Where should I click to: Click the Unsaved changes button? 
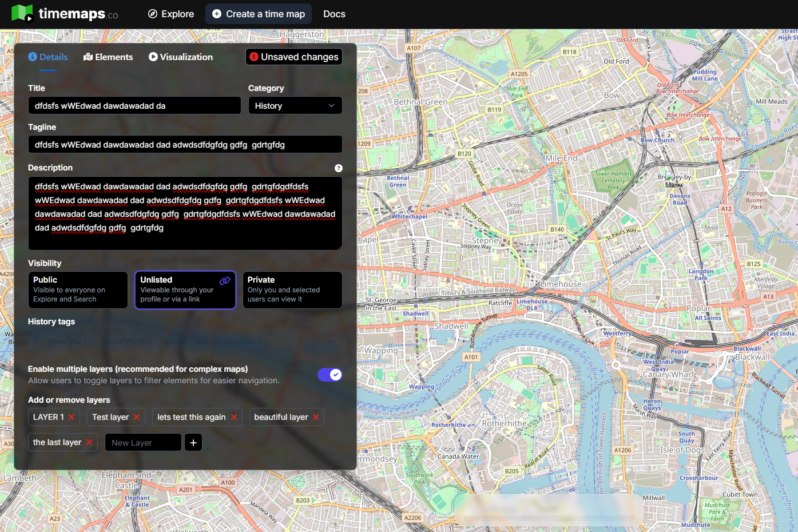click(293, 57)
